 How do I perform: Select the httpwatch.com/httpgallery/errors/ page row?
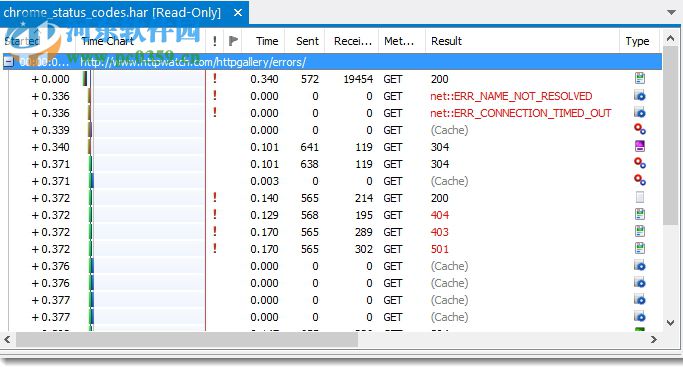[x=332, y=62]
